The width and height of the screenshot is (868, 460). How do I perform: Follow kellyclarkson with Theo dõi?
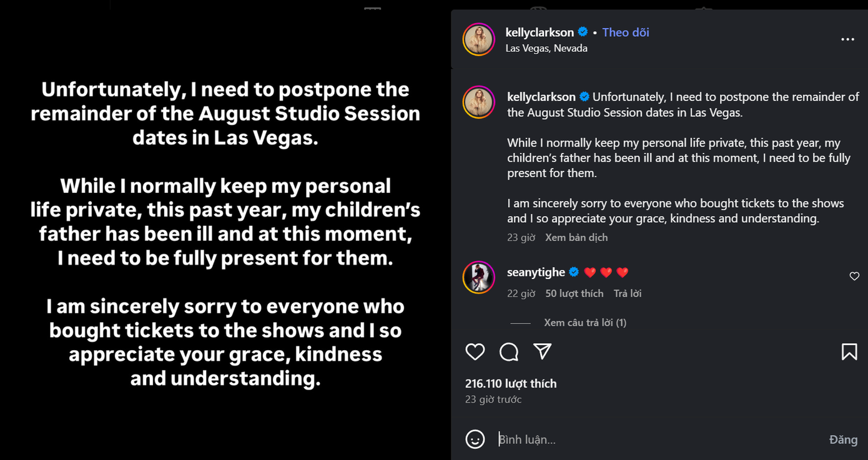[626, 32]
